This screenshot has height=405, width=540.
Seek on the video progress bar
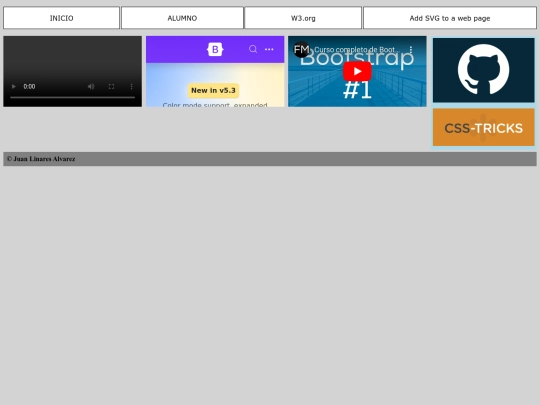tap(72, 97)
